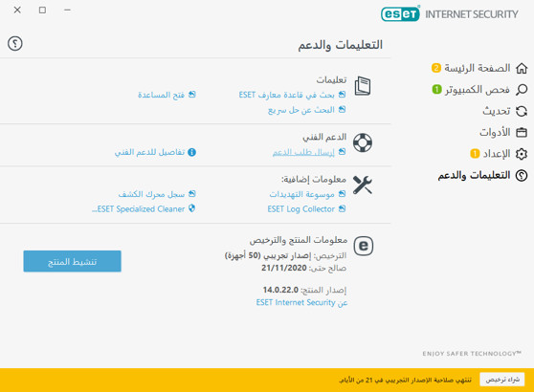Image resolution: width=534 pixels, height=392 pixels.
Task: Open فحص الكمبيوتر sidebar item
Action: [478, 90]
